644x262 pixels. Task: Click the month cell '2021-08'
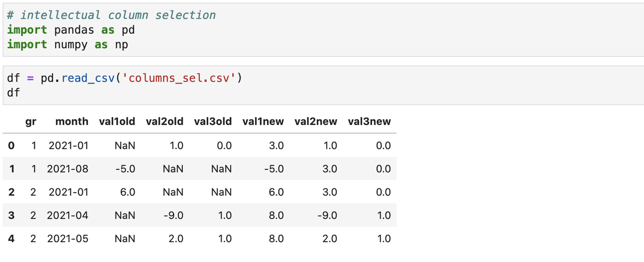point(68,169)
